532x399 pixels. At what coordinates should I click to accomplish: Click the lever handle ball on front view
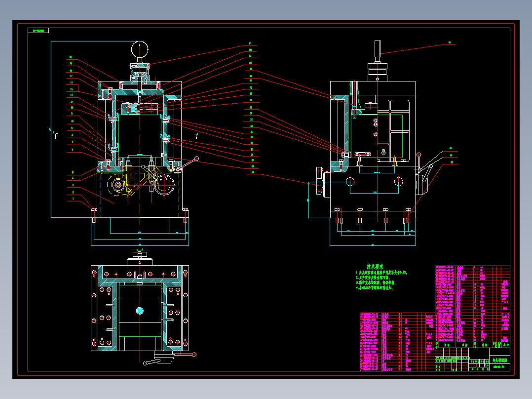point(196,158)
